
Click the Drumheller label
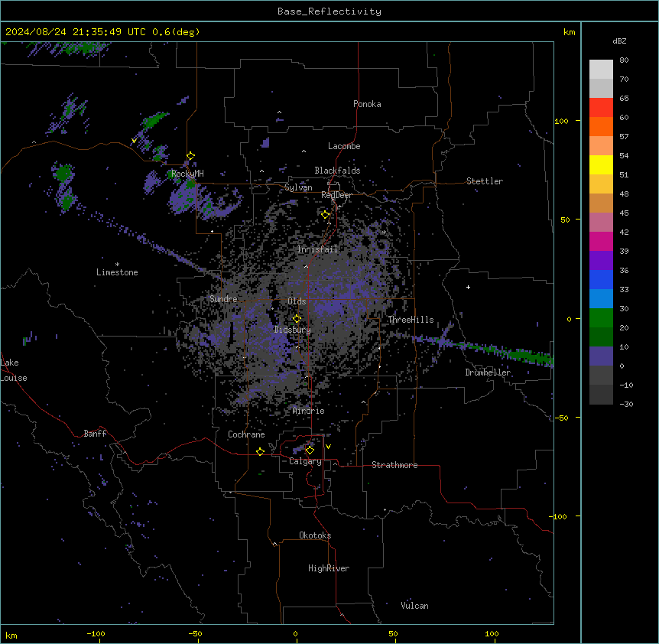pyautogui.click(x=488, y=372)
